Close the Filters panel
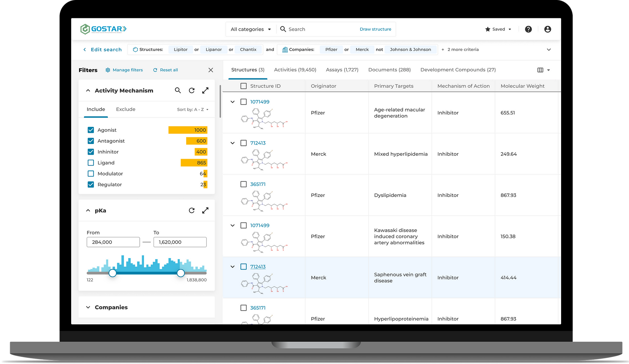This screenshot has width=629, height=364. pos(211,70)
